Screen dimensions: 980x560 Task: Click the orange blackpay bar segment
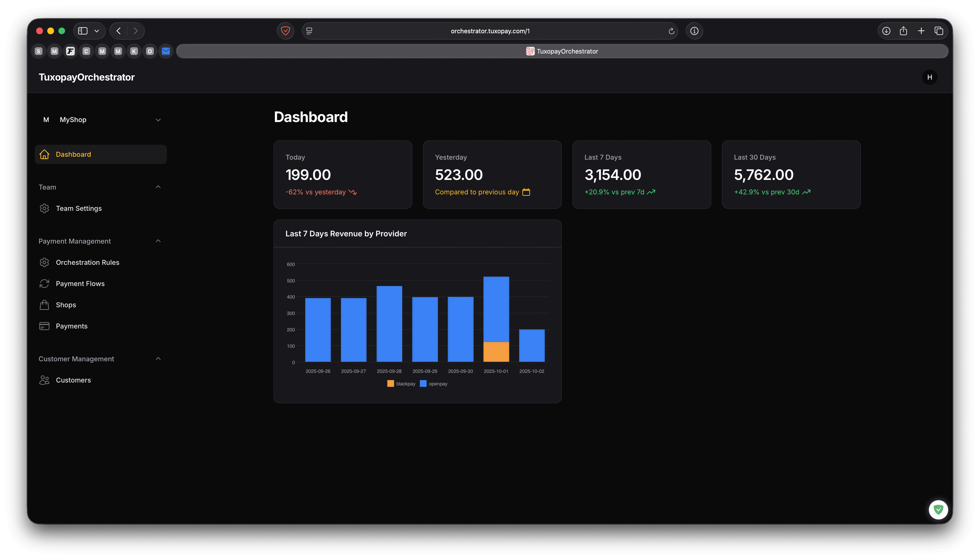496,352
